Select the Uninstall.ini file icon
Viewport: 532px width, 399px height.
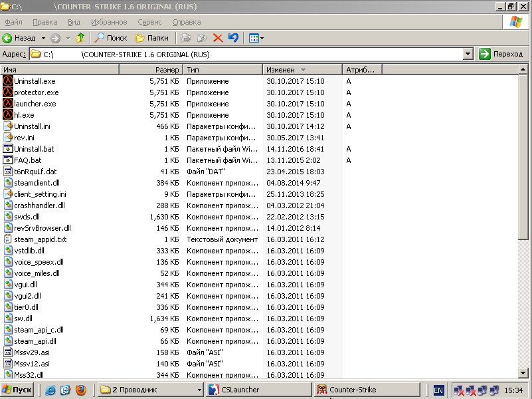(8, 126)
